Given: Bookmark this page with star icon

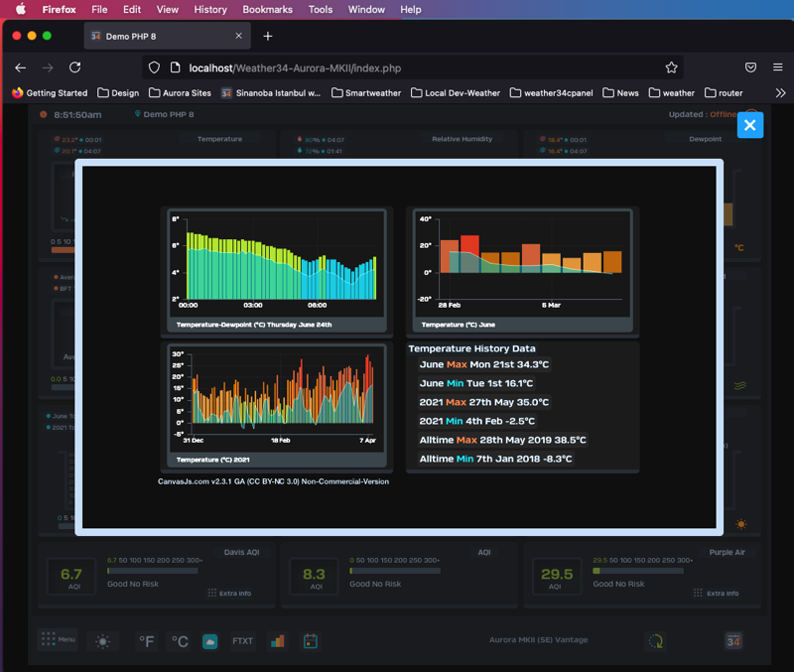Looking at the screenshot, I should tap(672, 67).
